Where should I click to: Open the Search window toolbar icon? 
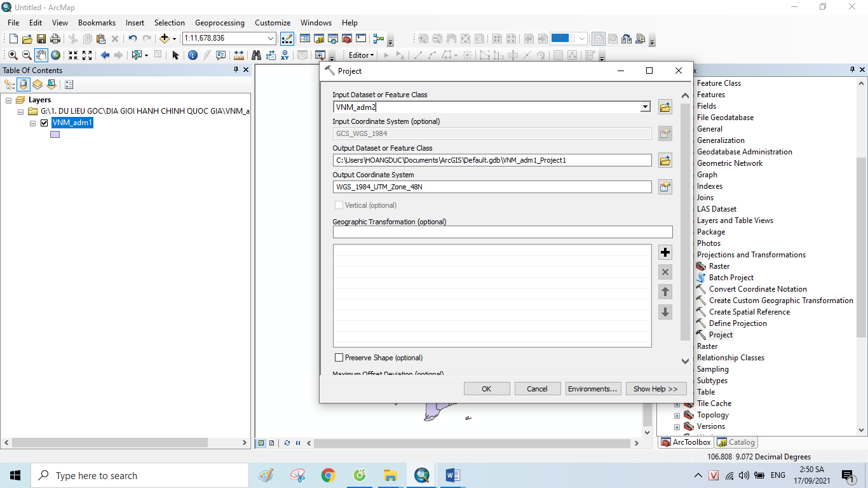pyautogui.click(x=332, y=39)
